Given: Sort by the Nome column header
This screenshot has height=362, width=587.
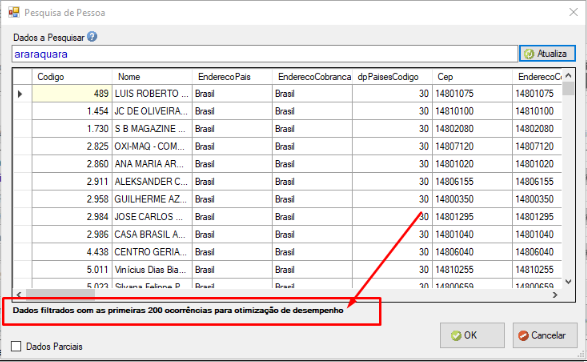Looking at the screenshot, I should [152, 77].
